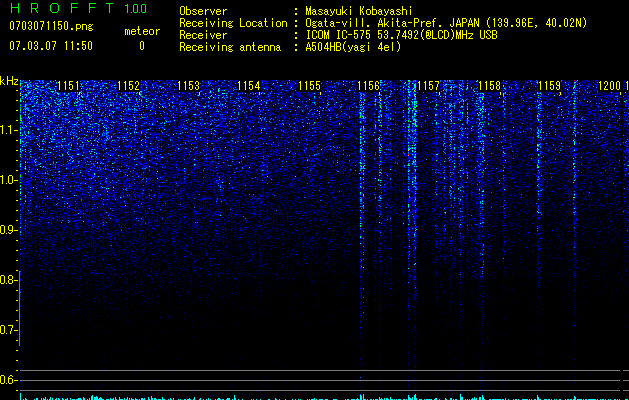
Task: Click the version number 1.0.0
Action: [x=136, y=9]
